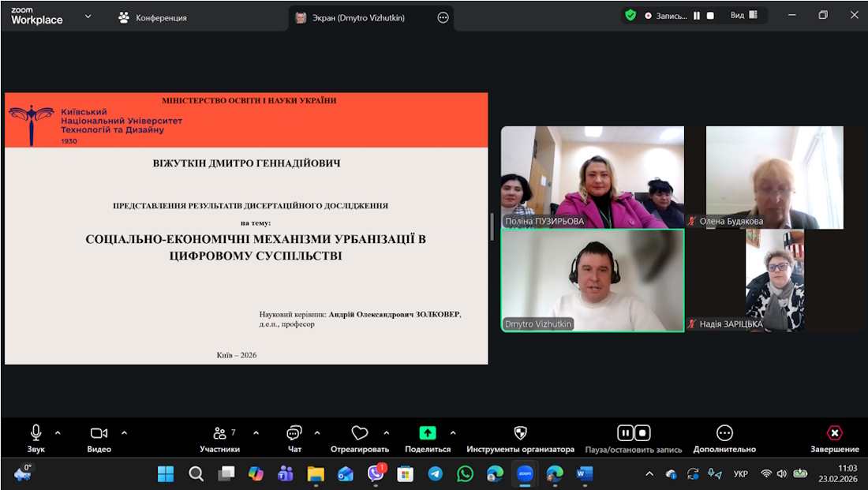Open Telegram from the Windows taskbar
868x490 pixels.
435,473
